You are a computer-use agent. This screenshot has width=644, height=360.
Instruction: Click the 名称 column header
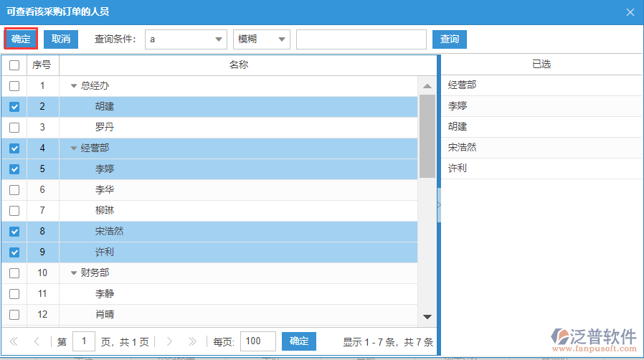(239, 65)
